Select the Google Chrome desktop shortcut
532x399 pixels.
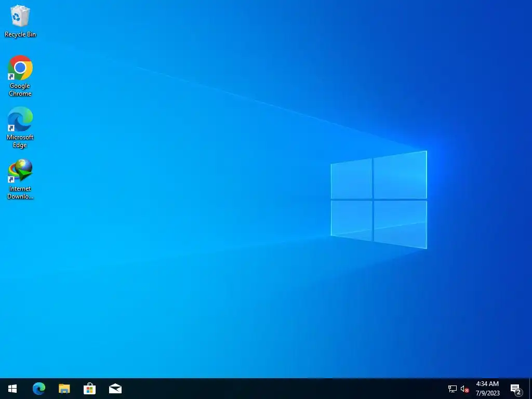(20, 76)
